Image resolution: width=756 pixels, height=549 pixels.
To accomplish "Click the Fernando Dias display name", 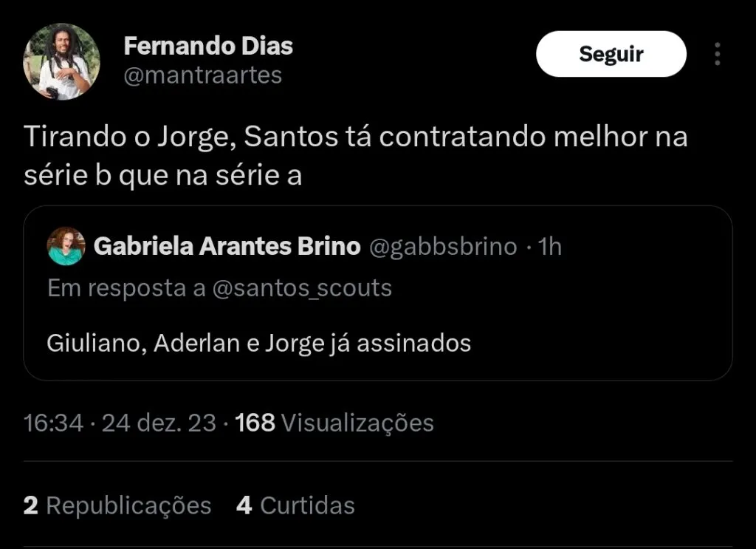I will tap(208, 47).
